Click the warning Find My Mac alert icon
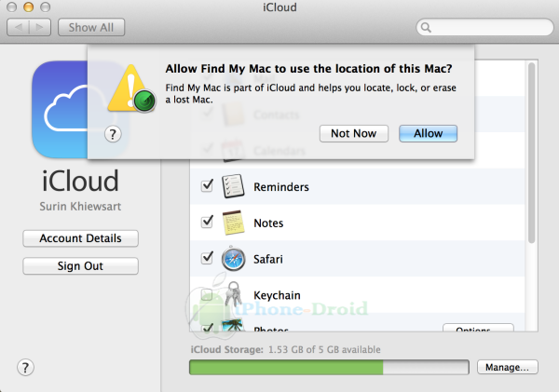This screenshot has width=559, height=392. tap(131, 87)
